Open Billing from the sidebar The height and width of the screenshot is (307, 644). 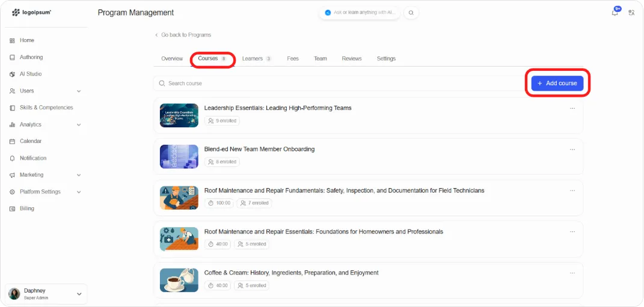point(27,208)
